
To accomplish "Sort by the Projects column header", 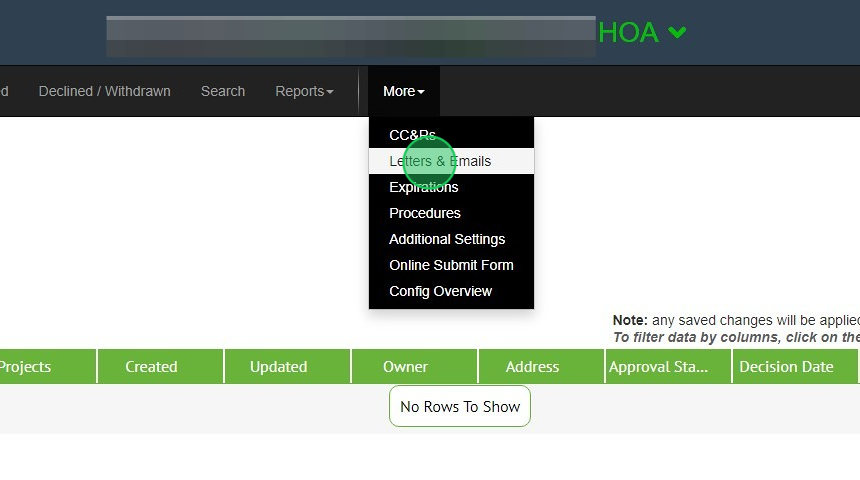I will point(48,366).
